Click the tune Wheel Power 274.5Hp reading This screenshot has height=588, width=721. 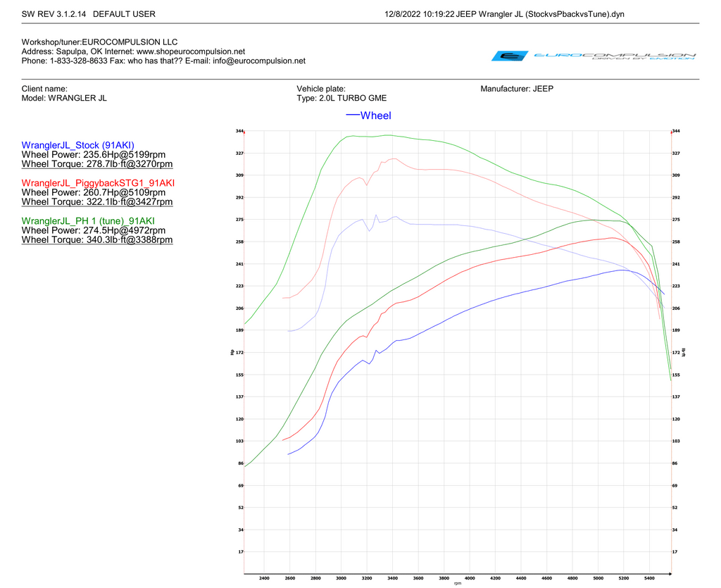coord(94,230)
